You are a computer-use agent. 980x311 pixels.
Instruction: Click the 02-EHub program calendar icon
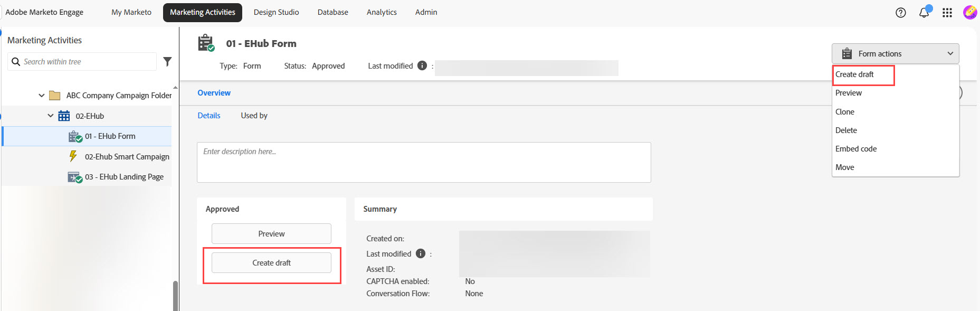point(64,116)
